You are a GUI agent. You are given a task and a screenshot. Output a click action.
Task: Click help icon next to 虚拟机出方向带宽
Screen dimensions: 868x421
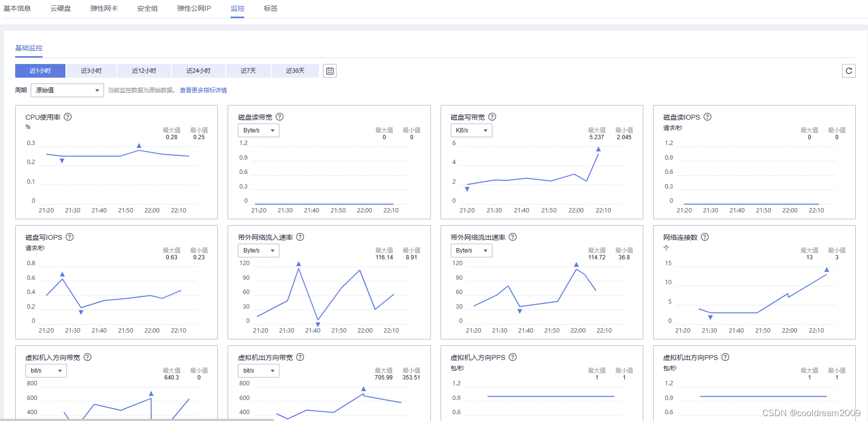click(x=300, y=357)
